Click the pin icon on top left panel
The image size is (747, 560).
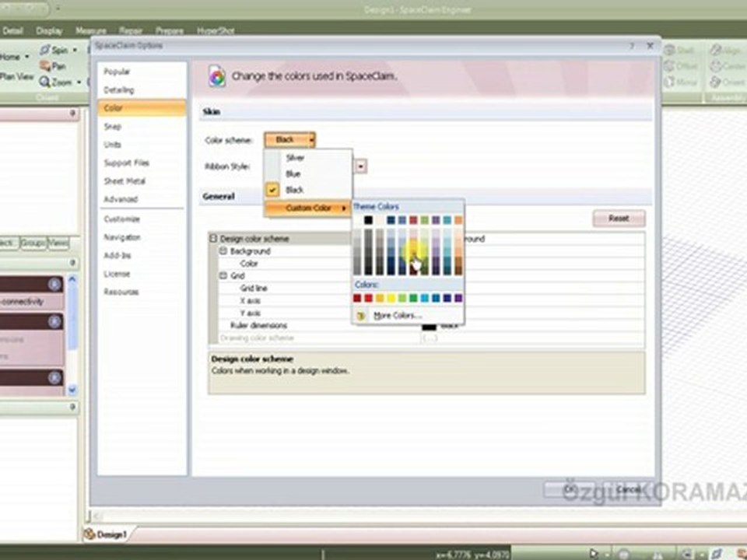pyautogui.click(x=72, y=114)
